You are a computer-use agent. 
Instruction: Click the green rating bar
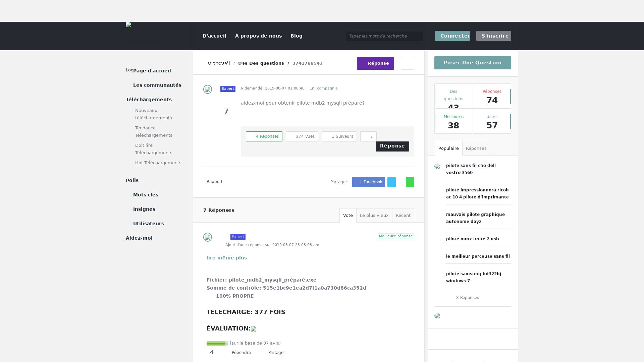coord(217,343)
